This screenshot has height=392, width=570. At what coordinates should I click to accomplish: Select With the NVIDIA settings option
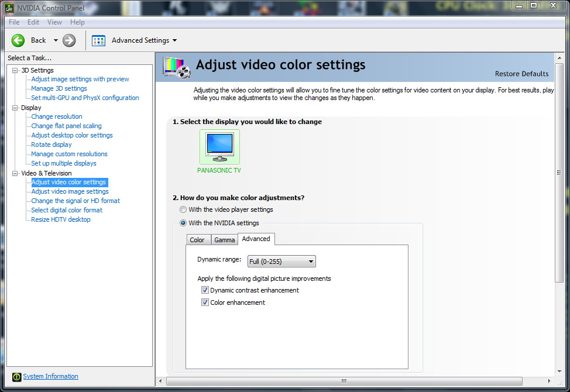[x=183, y=223]
